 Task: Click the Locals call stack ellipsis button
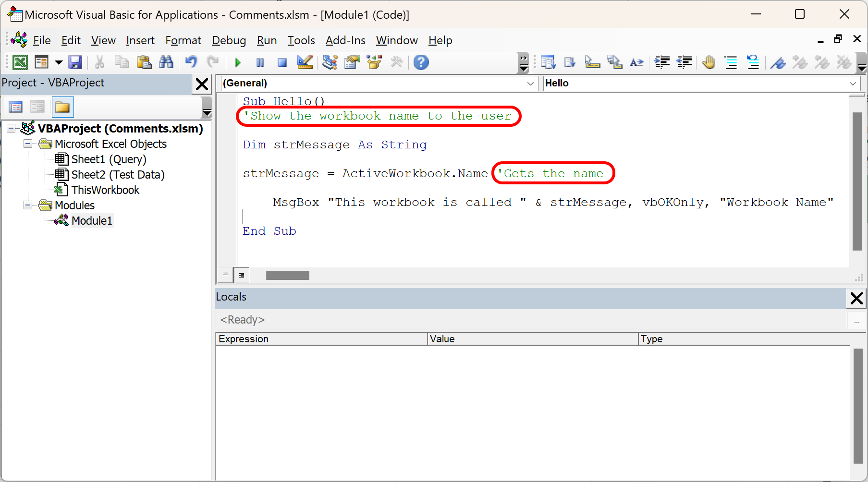(x=856, y=321)
